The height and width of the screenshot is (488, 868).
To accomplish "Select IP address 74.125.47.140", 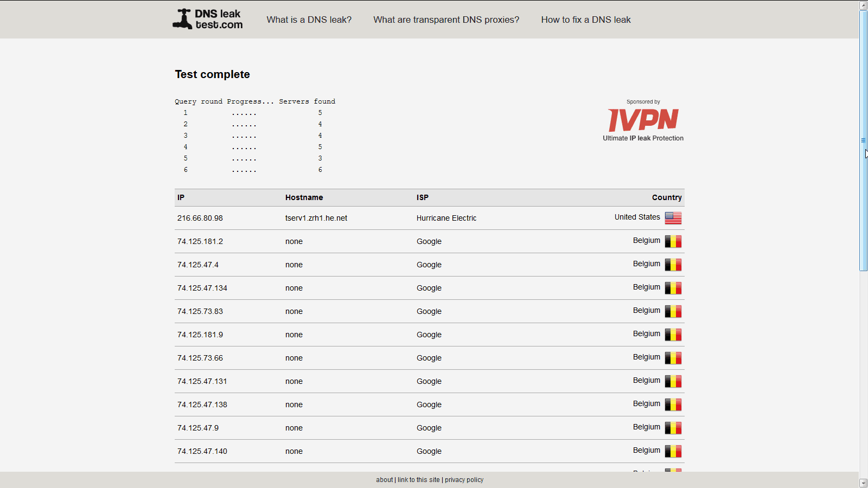I will pos(202,451).
